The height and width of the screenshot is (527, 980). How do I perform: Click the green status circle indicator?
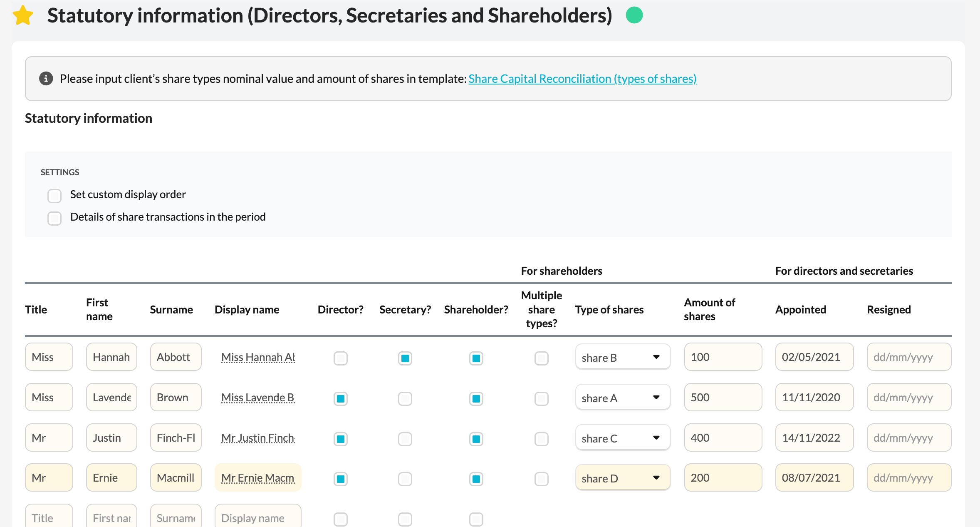click(634, 15)
